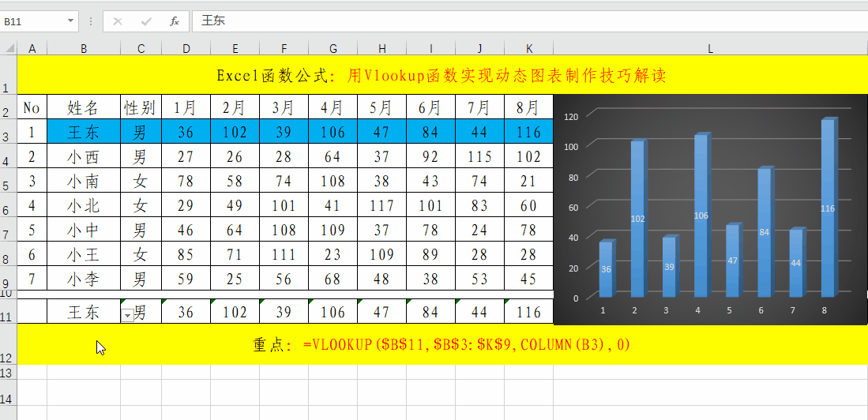Screen dimensions: 868x420
Task: Select column B header
Action: pos(84,49)
